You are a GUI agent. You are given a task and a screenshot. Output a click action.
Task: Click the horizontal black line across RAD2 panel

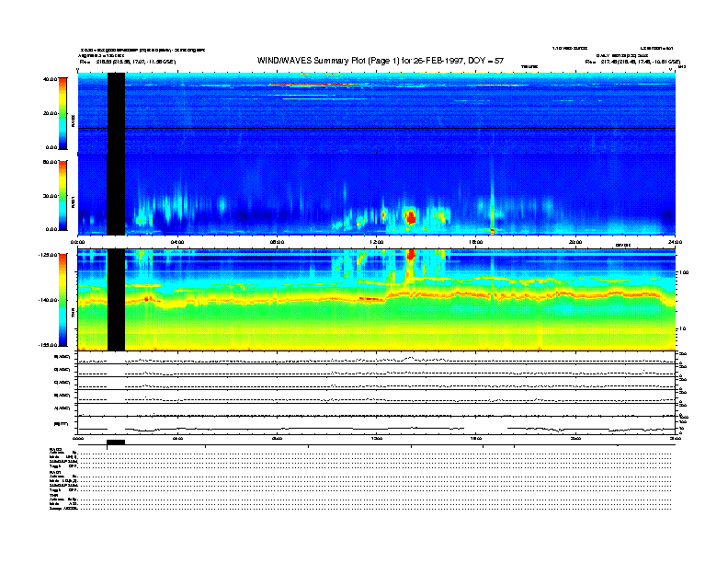point(377,128)
